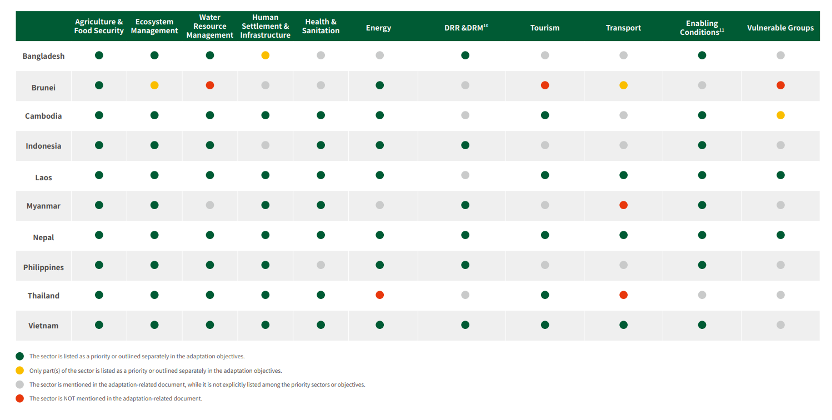Click Myanmar's red Transport dot
Viewport: 832px width, 420px height.
pyautogui.click(x=623, y=205)
